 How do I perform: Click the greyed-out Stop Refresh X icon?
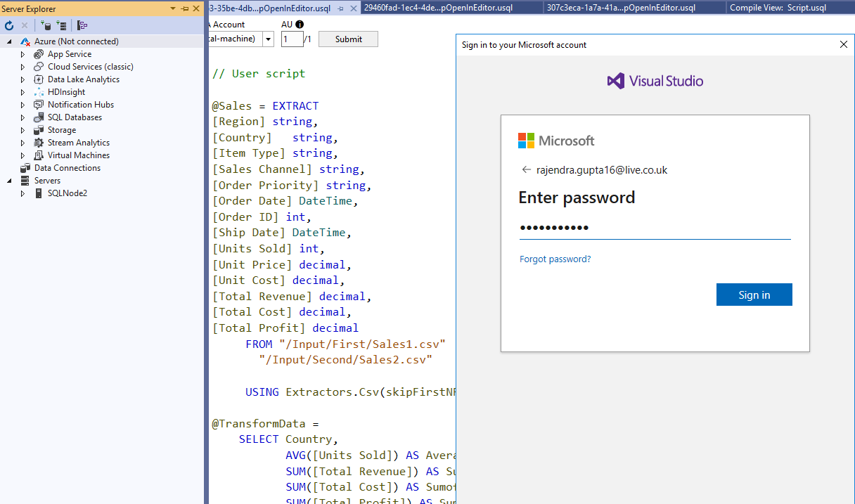point(25,25)
